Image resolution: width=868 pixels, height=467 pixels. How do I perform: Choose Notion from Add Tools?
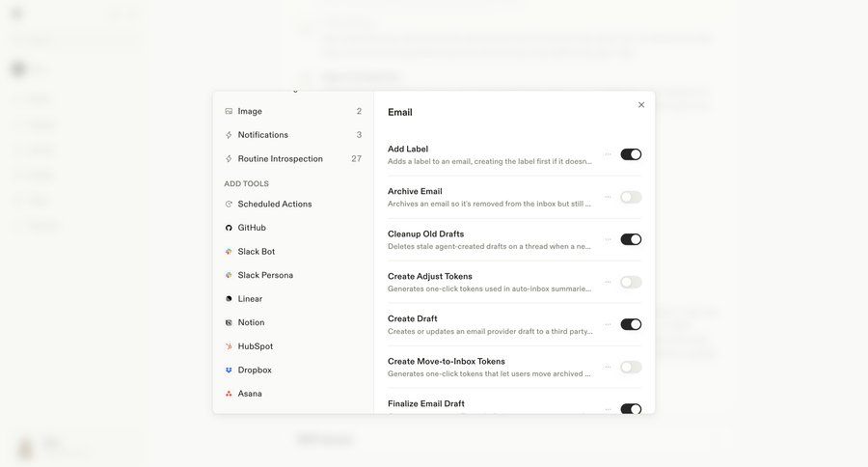(x=293, y=322)
